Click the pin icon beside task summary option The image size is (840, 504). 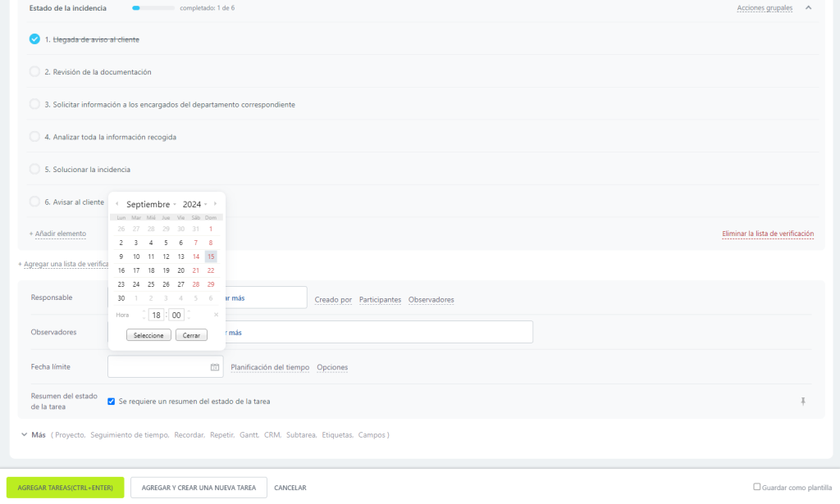pos(803,402)
